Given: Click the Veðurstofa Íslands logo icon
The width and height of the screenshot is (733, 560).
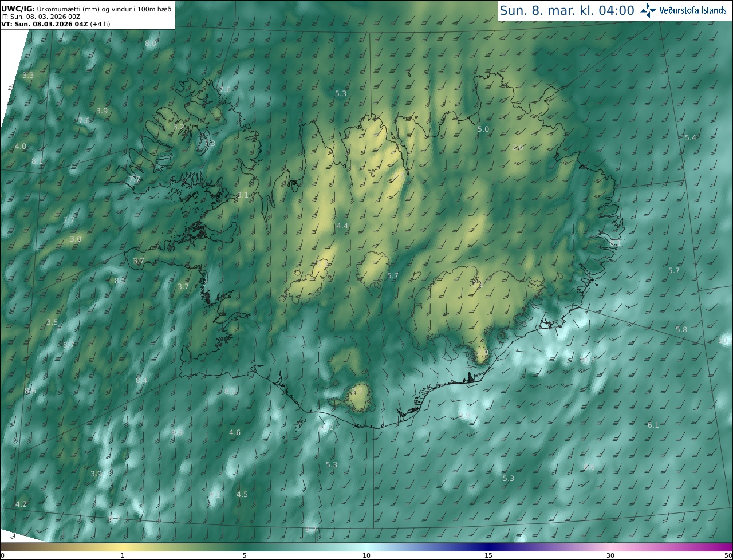Looking at the screenshot, I should 648,10.
